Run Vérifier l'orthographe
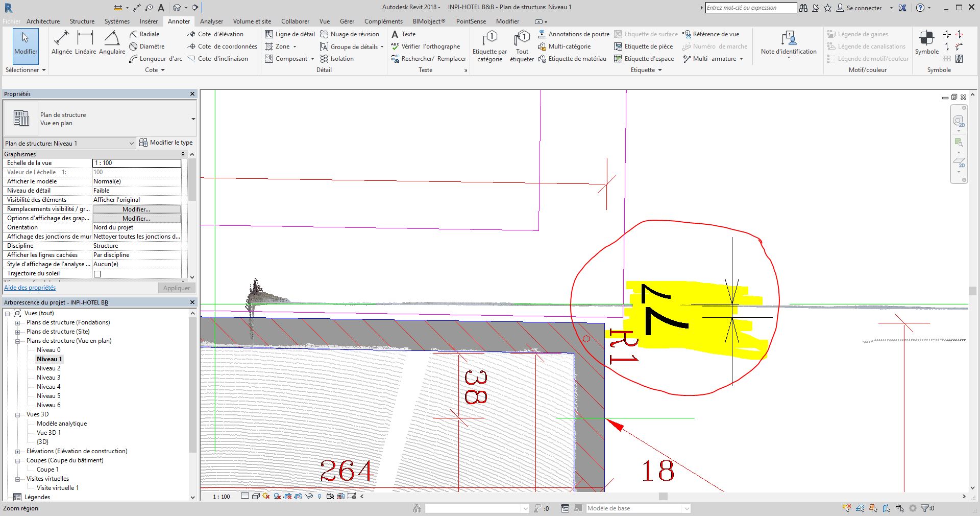 click(425, 46)
